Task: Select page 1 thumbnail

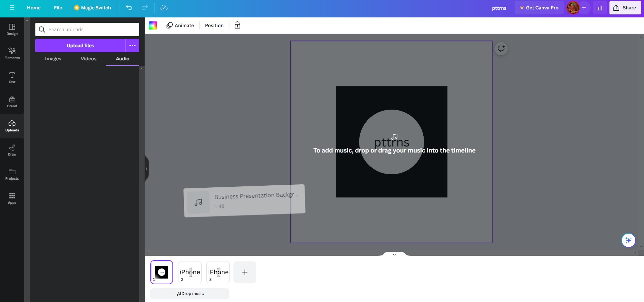Action: pos(162,272)
